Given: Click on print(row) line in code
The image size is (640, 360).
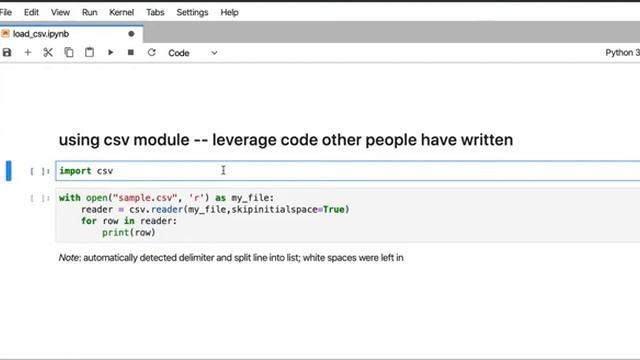Looking at the screenshot, I should [129, 233].
